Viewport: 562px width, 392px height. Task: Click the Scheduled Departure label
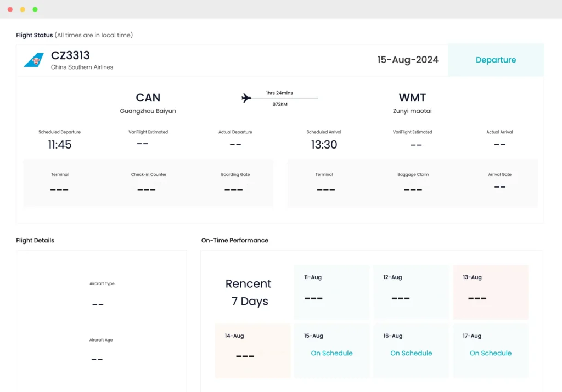point(59,132)
